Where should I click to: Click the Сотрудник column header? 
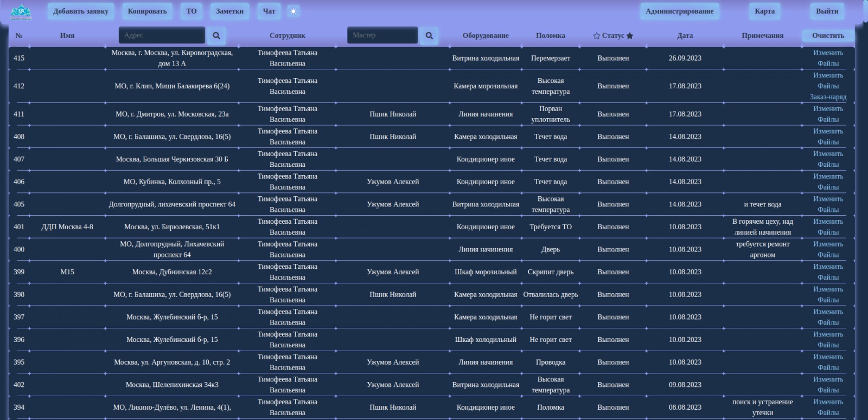pyautogui.click(x=288, y=36)
